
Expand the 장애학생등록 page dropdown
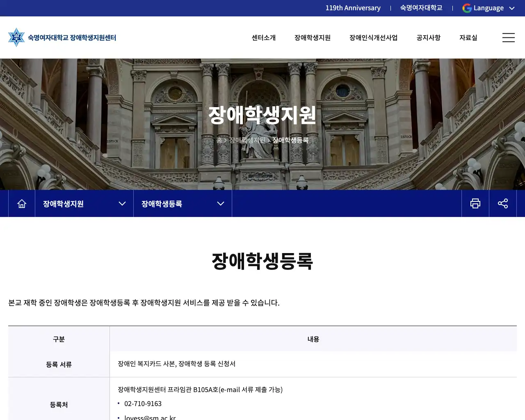pos(221,203)
